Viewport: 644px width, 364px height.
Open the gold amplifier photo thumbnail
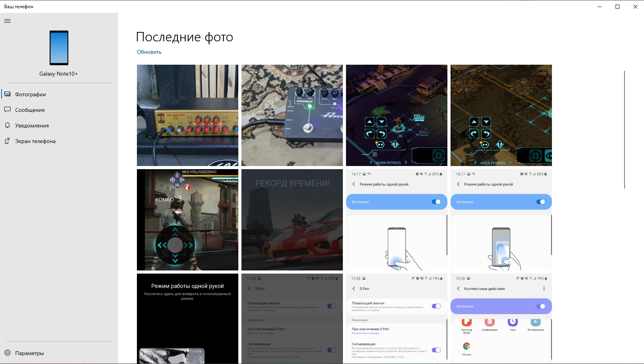pos(188,115)
